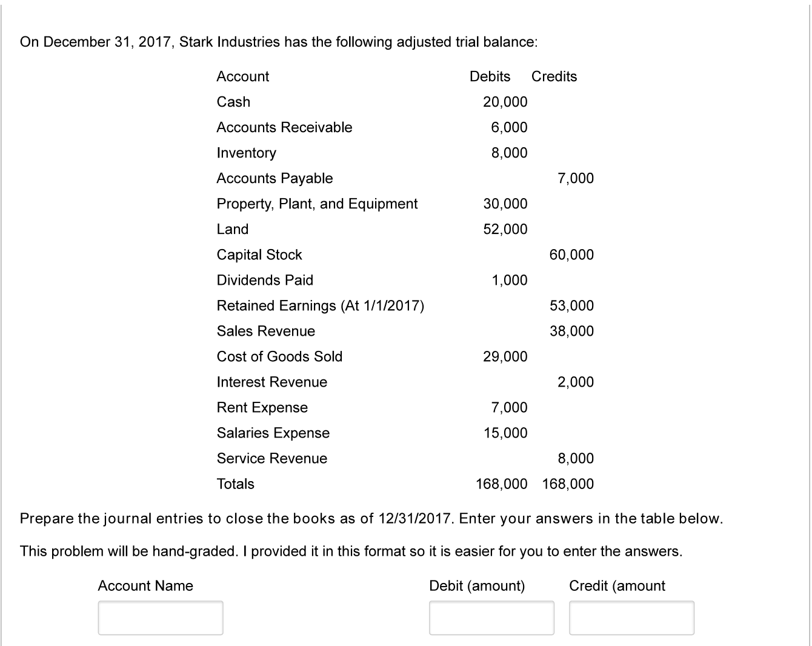Select the Credit amount input box
Image resolution: width=812 pixels, height=646 pixels.
631,618
